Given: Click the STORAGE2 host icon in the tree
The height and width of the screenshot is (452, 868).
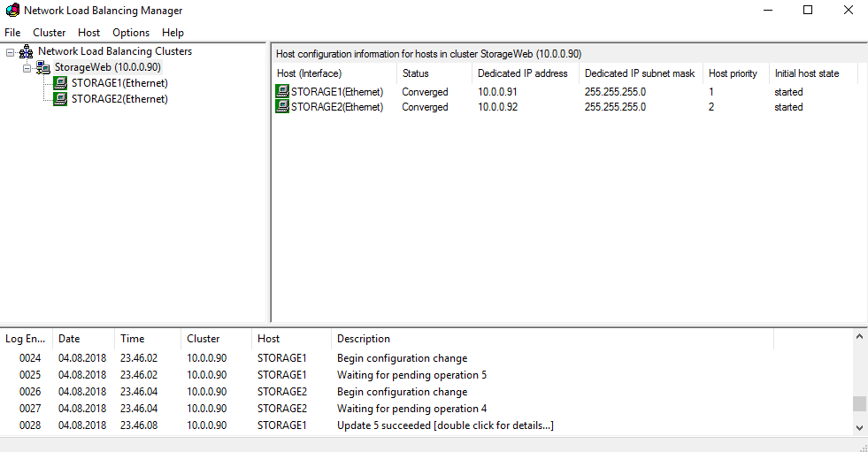Looking at the screenshot, I should (x=60, y=99).
